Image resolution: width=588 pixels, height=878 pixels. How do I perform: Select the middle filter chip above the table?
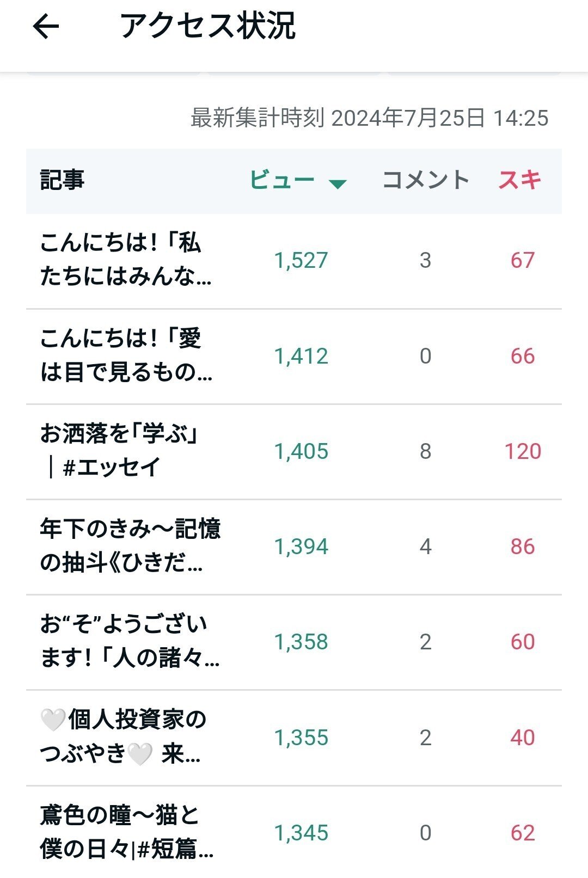coord(294,72)
